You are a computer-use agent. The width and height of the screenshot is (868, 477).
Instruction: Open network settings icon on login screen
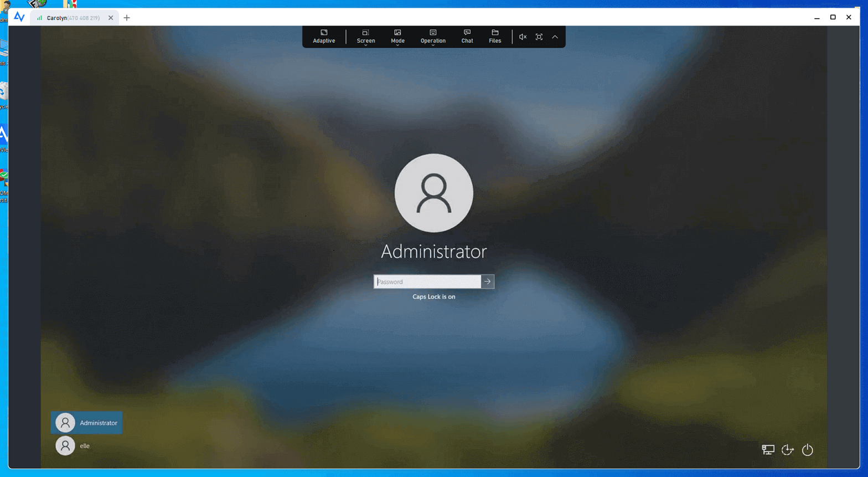coord(768,450)
